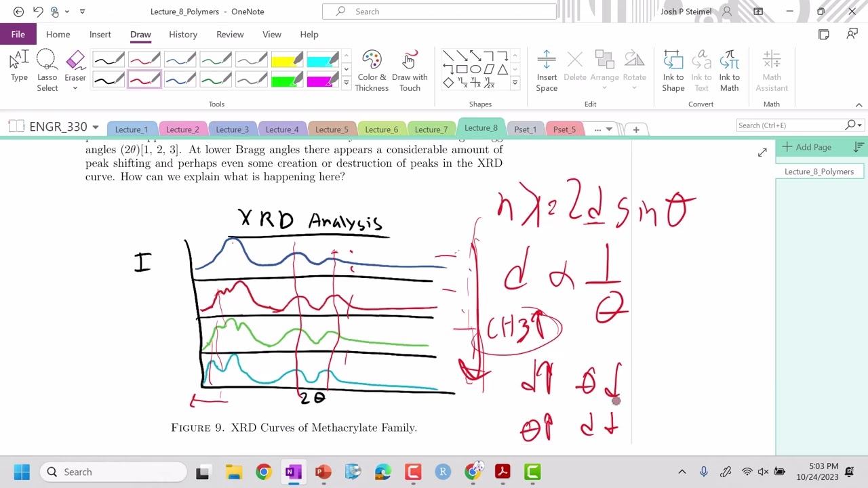Open the Windows Start menu

point(22,472)
